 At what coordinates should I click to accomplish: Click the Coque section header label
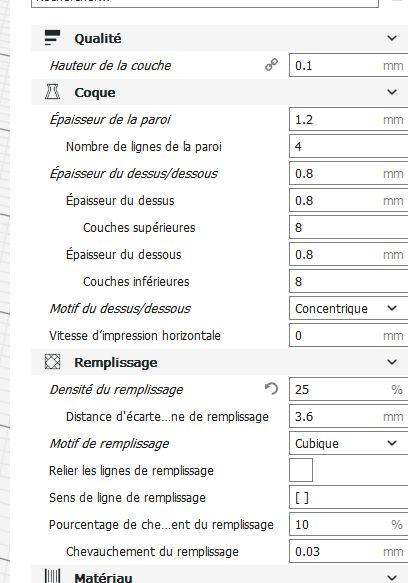pos(94,93)
